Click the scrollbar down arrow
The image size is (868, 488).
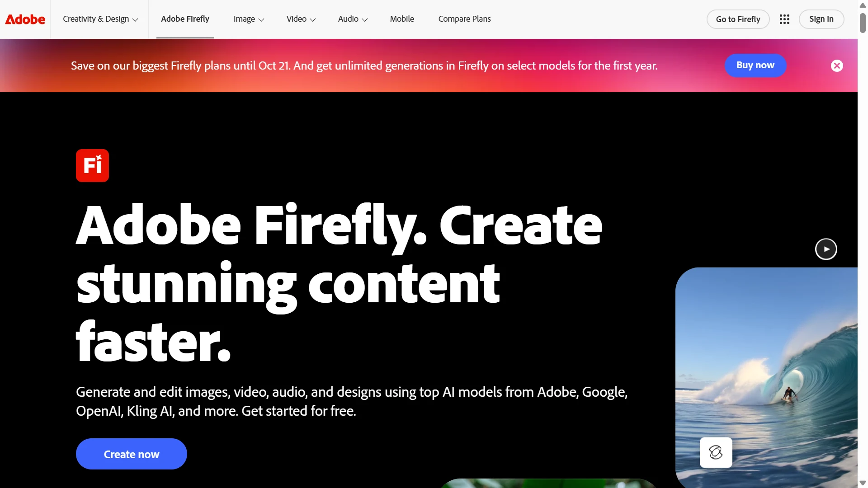click(x=863, y=483)
